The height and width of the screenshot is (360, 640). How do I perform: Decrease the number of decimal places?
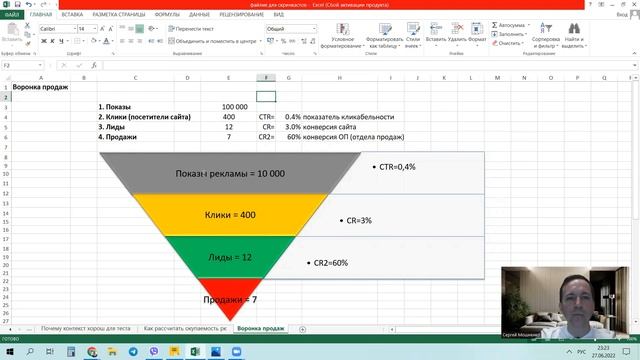pyautogui.click(x=313, y=41)
